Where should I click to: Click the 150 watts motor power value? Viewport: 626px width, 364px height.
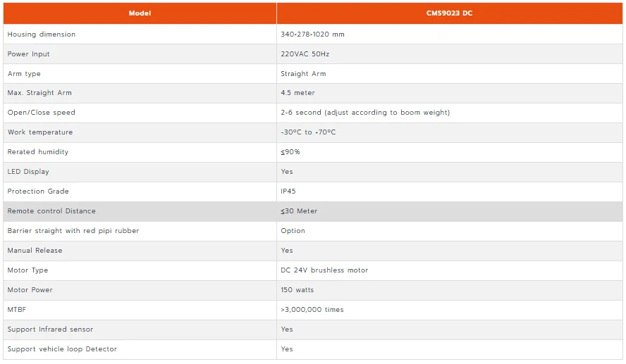(297, 290)
